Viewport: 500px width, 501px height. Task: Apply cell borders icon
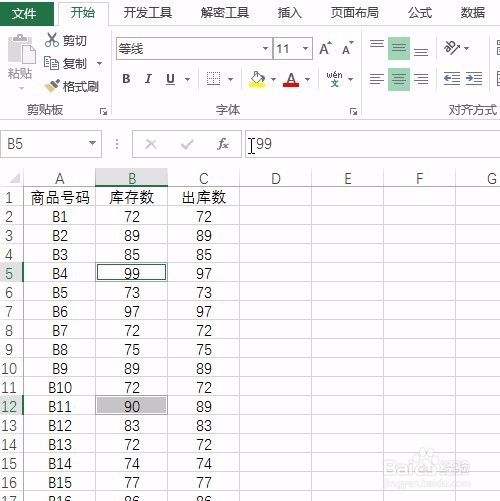213,79
